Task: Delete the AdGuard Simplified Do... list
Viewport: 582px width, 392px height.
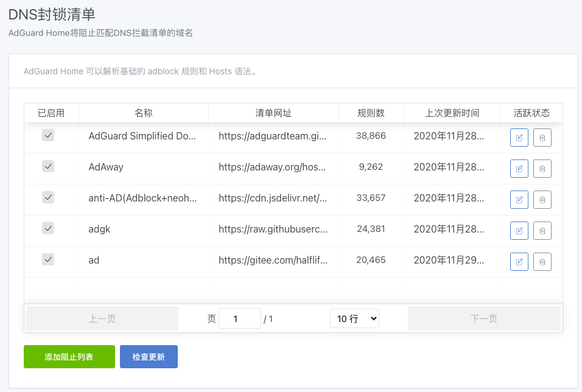Action: [542, 138]
